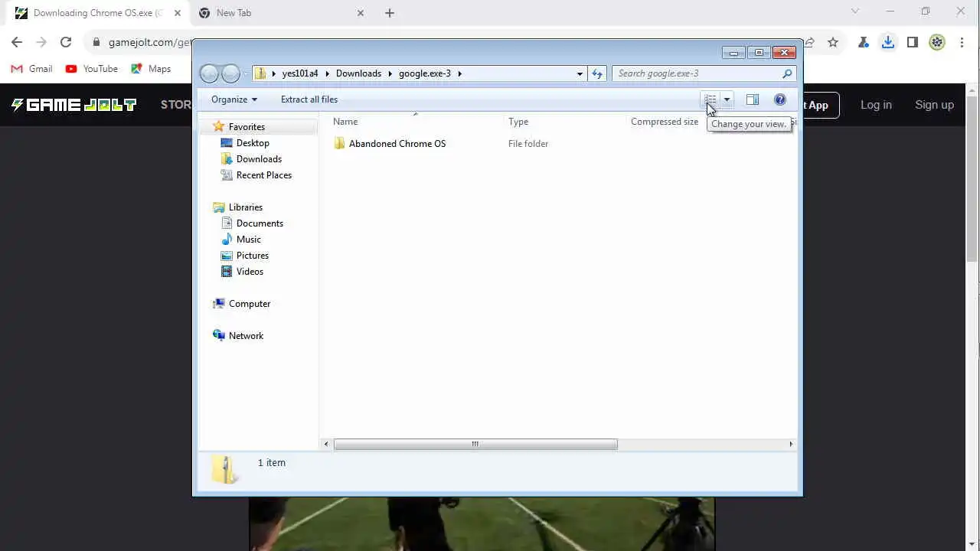
Task: Sort by Compressed size column
Action: (665, 122)
